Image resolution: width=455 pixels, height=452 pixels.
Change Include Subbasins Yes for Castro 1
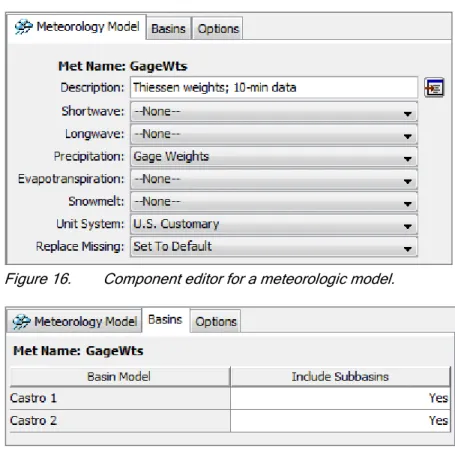tap(340, 398)
